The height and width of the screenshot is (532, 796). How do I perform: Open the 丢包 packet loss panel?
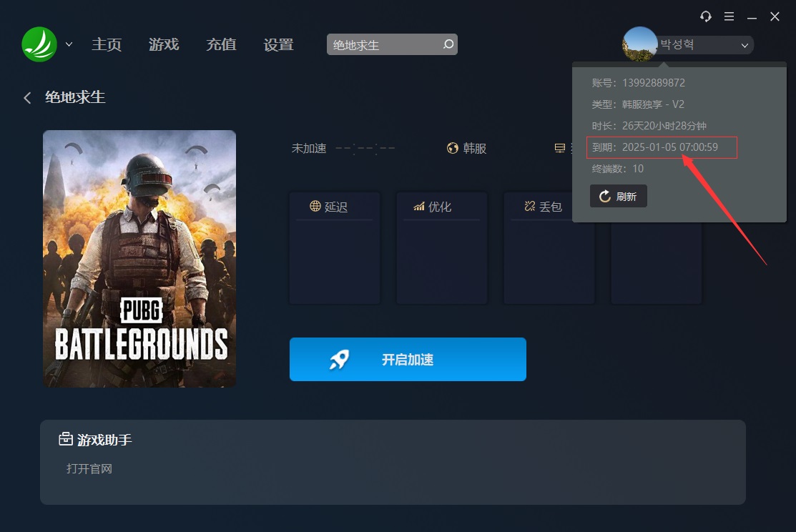click(549, 247)
